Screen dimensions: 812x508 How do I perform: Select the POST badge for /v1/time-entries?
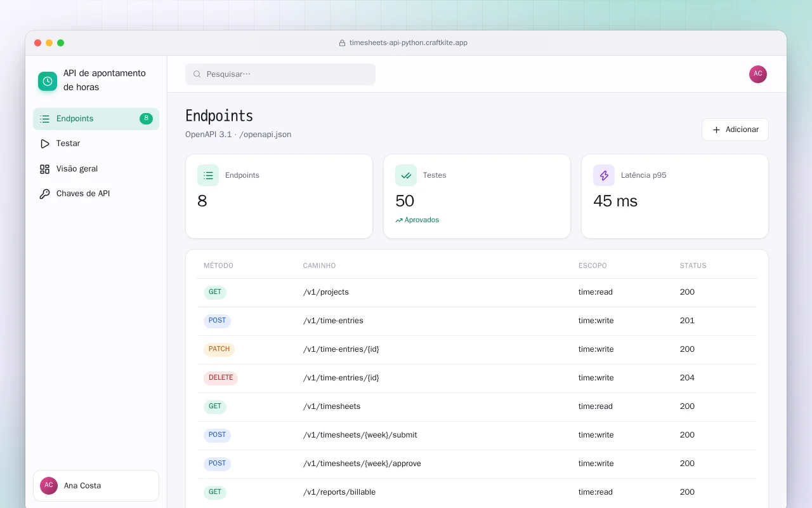click(217, 321)
